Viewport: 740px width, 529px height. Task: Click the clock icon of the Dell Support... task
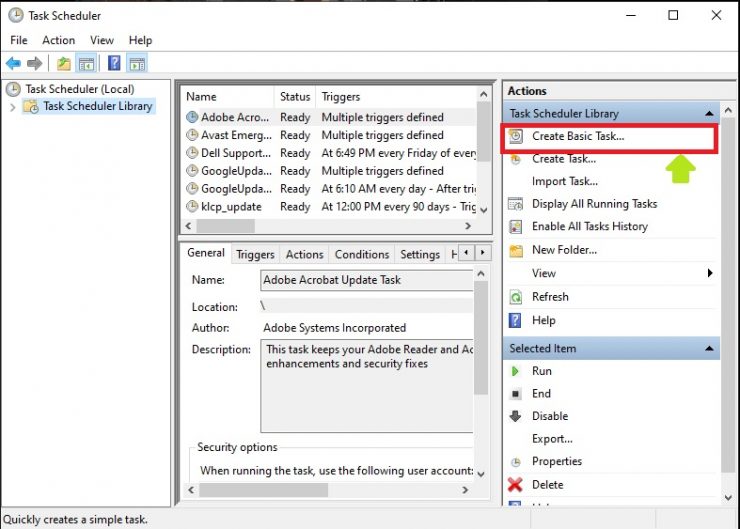[x=192, y=153]
